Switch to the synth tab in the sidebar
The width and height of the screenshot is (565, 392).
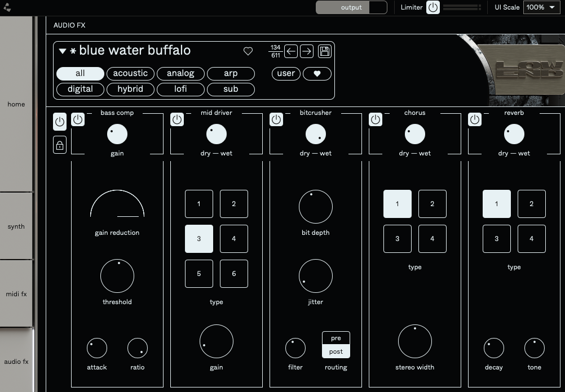tap(16, 226)
